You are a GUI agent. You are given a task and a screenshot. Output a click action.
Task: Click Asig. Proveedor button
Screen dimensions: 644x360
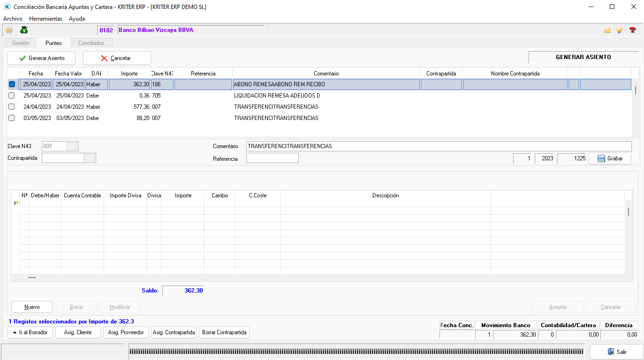coord(126,332)
